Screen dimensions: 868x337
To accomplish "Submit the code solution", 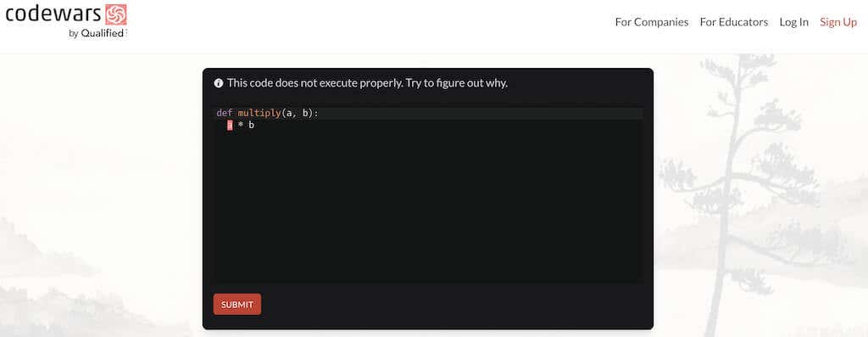I will coord(237,304).
